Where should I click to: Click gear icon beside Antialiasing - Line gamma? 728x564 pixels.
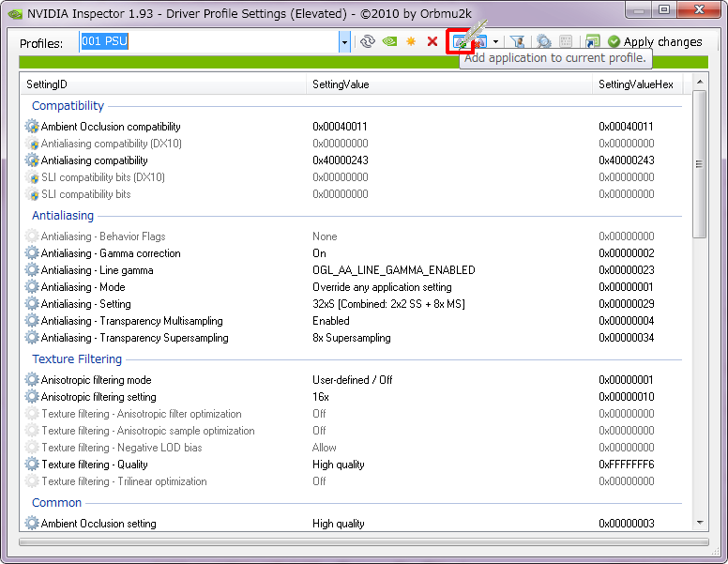point(32,270)
